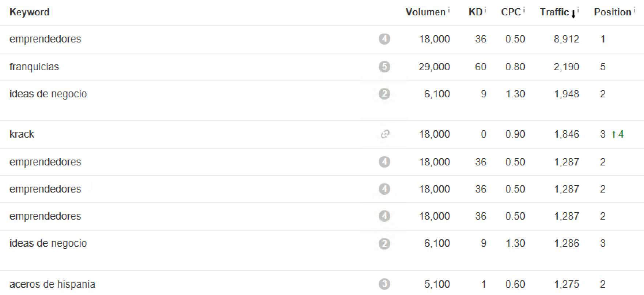This screenshot has height=295, width=644.
Task: Click badge 2 in ideas de negocio row with traffic 1,948
Action: (384, 94)
